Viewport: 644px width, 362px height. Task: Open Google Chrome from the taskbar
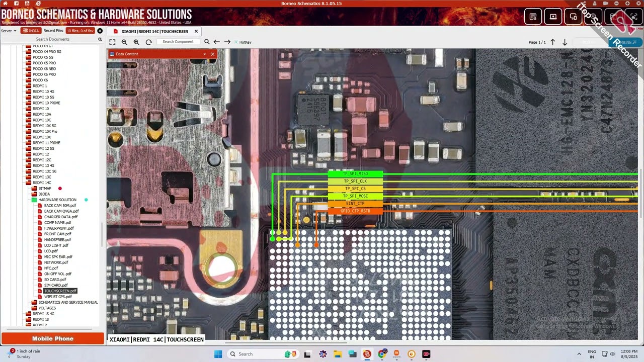point(382,354)
